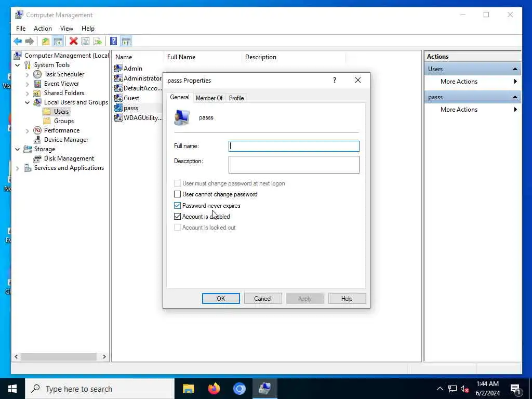This screenshot has width=532, height=399.
Task: Click the blue Help toolbar icon
Action: [114, 42]
